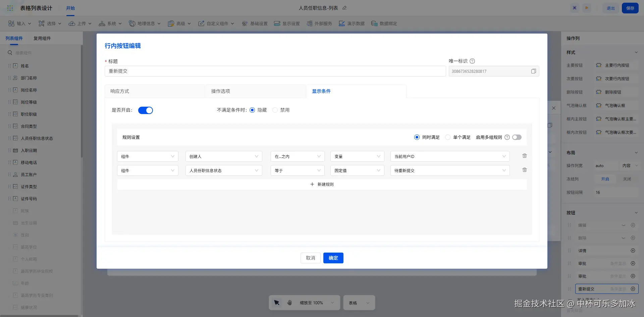Open 缩放至 100% zoom dropdown
This screenshot has height=317, width=644.
click(x=317, y=303)
